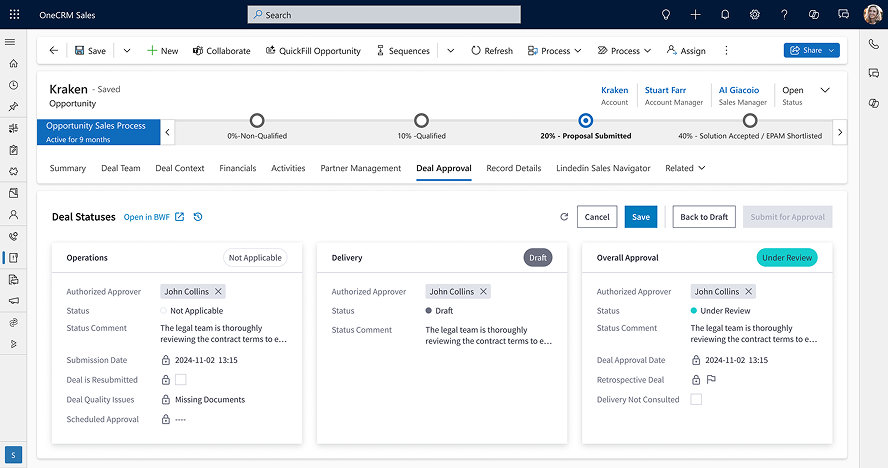
Task: Click the blue Save button in Deal Statuses
Action: coord(641,217)
